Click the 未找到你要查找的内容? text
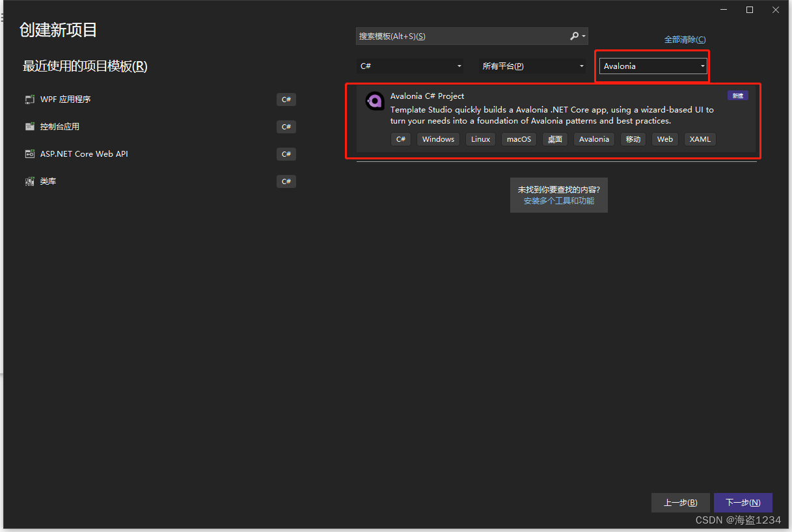The width and height of the screenshot is (792, 532). click(x=559, y=189)
